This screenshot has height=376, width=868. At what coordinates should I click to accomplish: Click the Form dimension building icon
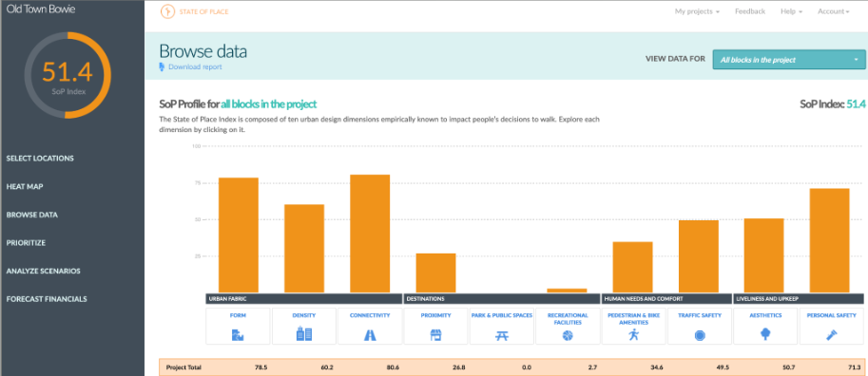[238, 334]
